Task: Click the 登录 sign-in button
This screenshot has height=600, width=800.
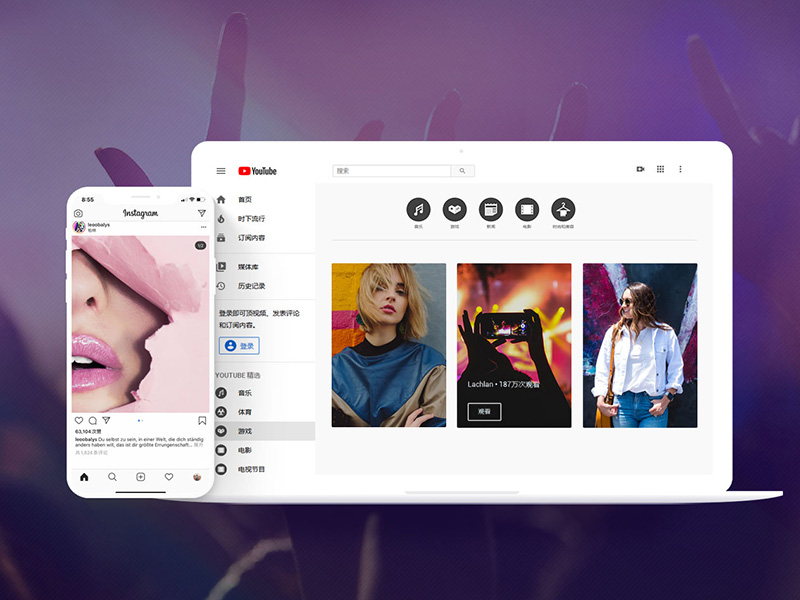Action: click(239, 345)
